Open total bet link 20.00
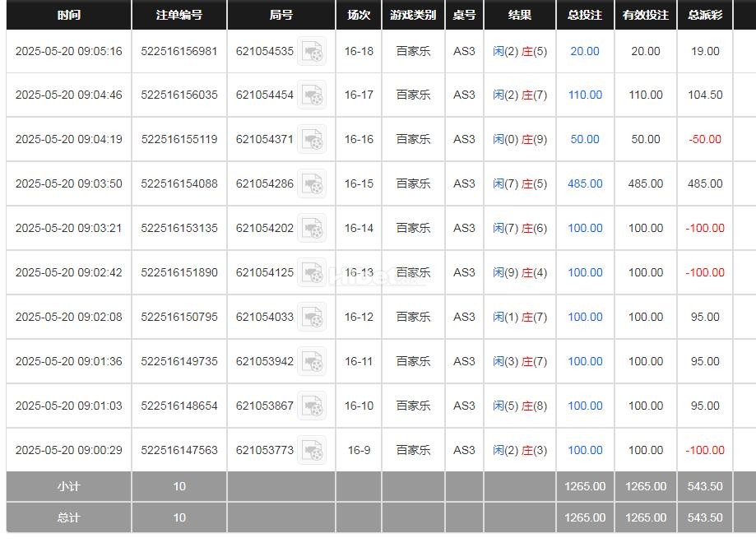Viewport: 756px width, 552px height. [x=585, y=51]
